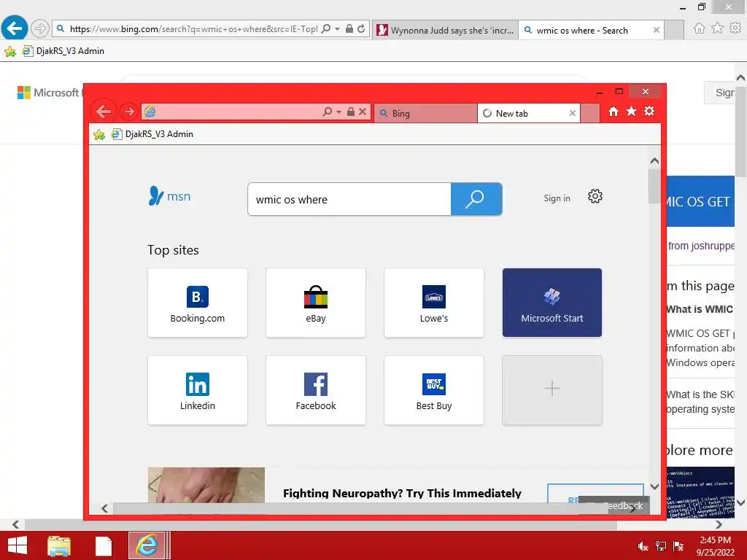Click the blank document taskbar icon
Screen dimensions: 747x560
tap(104, 546)
